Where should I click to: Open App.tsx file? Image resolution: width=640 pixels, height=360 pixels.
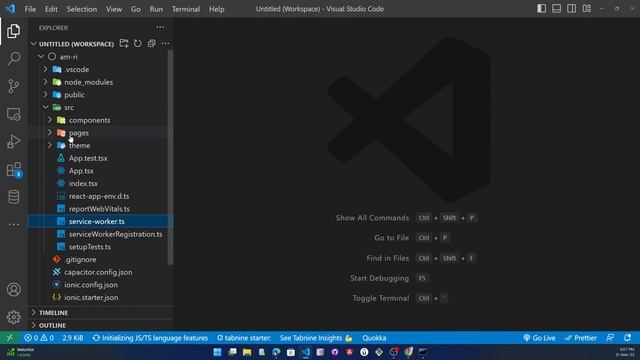pyautogui.click(x=81, y=171)
